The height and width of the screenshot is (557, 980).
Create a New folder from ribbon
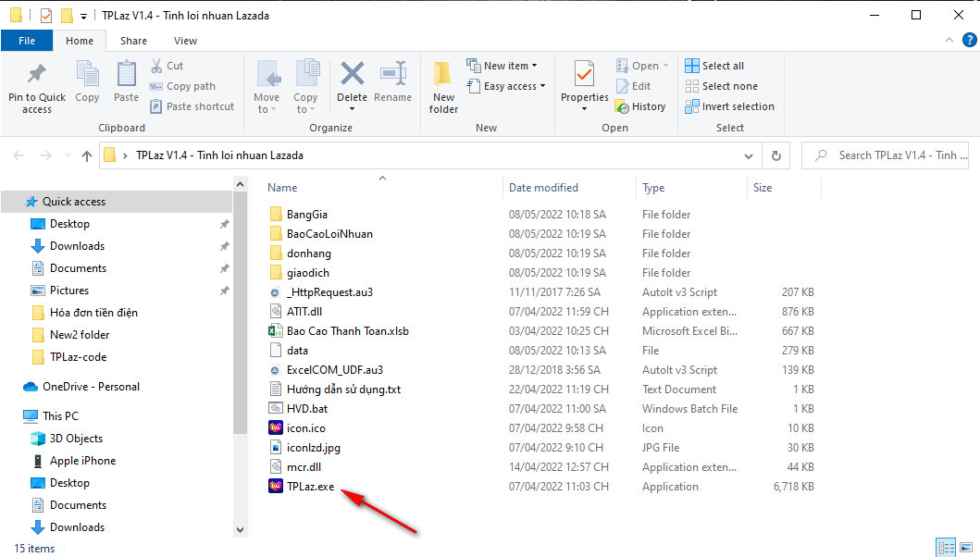pyautogui.click(x=444, y=88)
